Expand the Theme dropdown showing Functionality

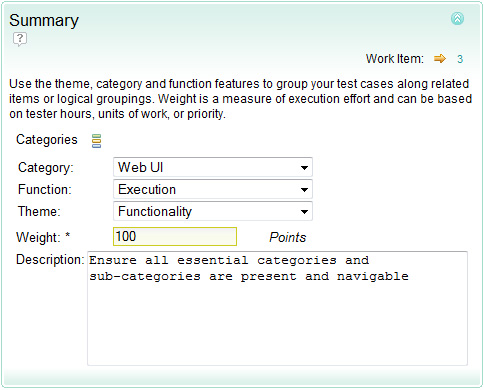coord(213,211)
